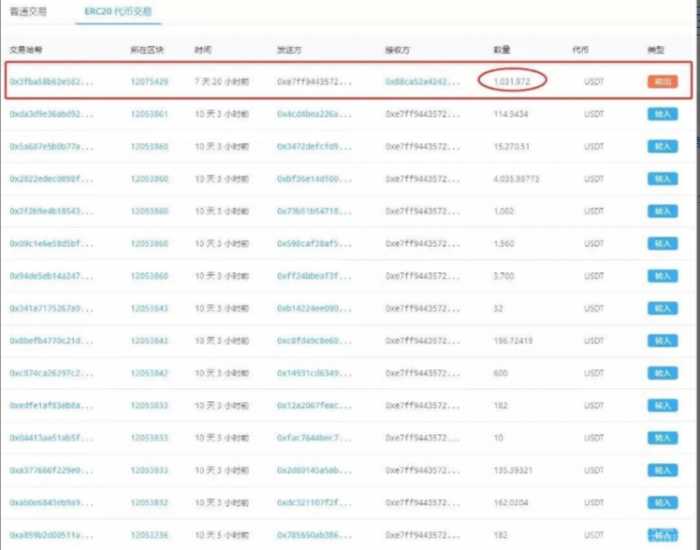
Task: Open transaction hash 0xda3d9e36abd92...
Action: pos(51,114)
